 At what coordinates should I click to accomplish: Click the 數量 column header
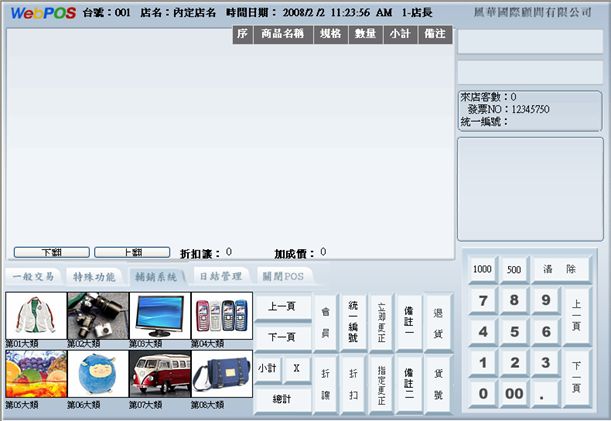[x=365, y=34]
